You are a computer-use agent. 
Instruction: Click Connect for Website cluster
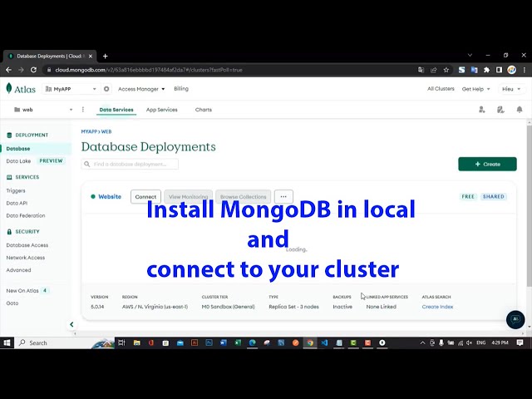point(146,197)
